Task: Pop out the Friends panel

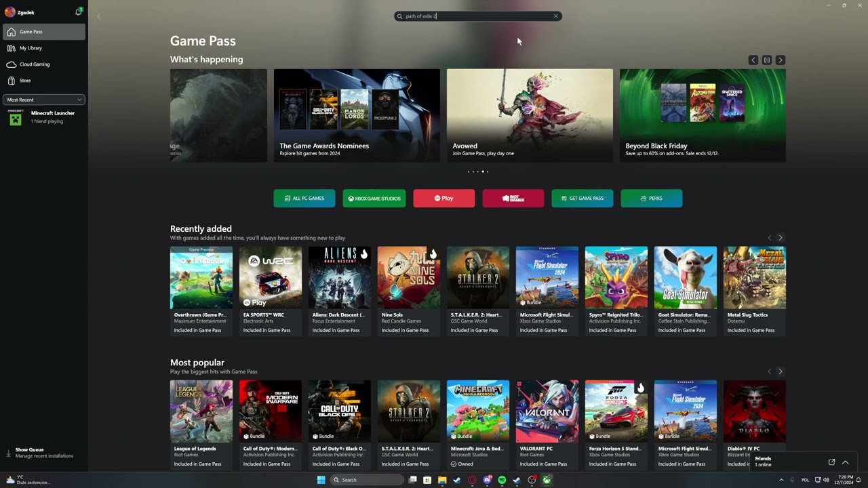Action: (x=831, y=462)
